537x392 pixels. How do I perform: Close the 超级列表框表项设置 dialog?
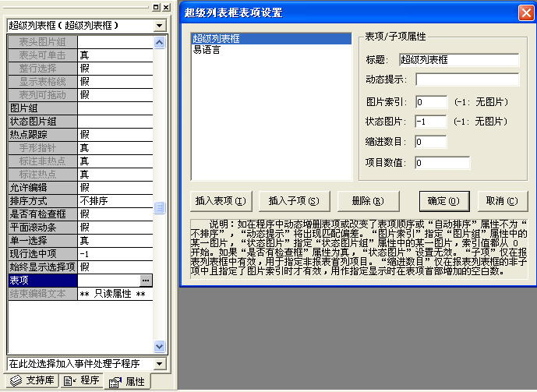(x=525, y=12)
